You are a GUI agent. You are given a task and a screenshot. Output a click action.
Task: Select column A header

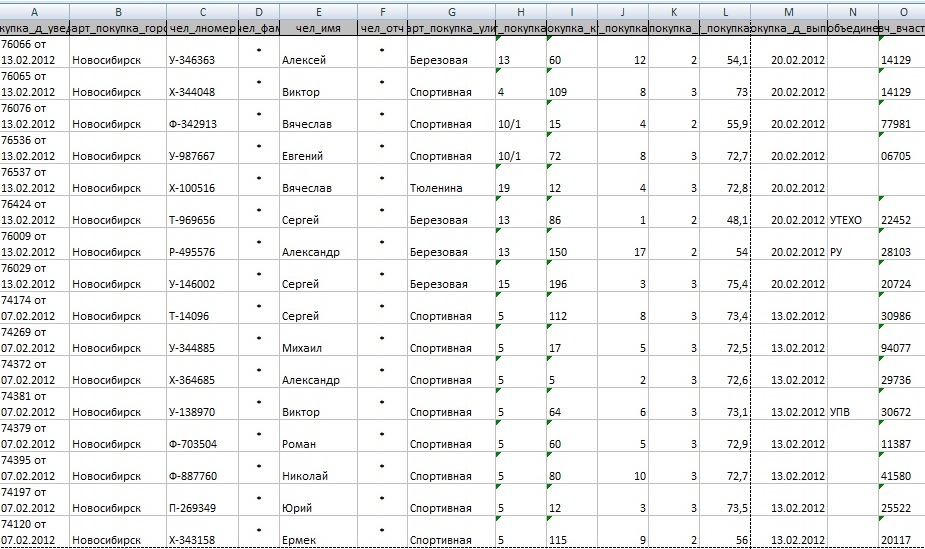(35, 11)
